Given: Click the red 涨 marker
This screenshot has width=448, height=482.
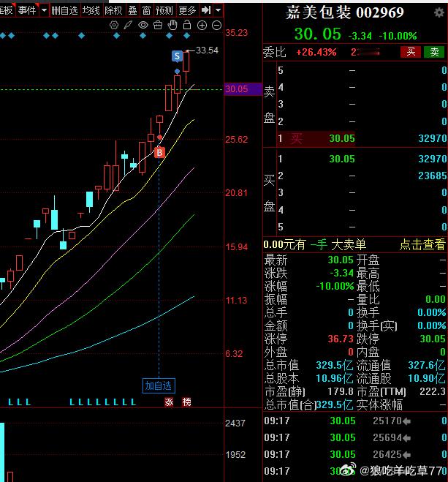Looking at the screenshot, I should (x=169, y=402).
